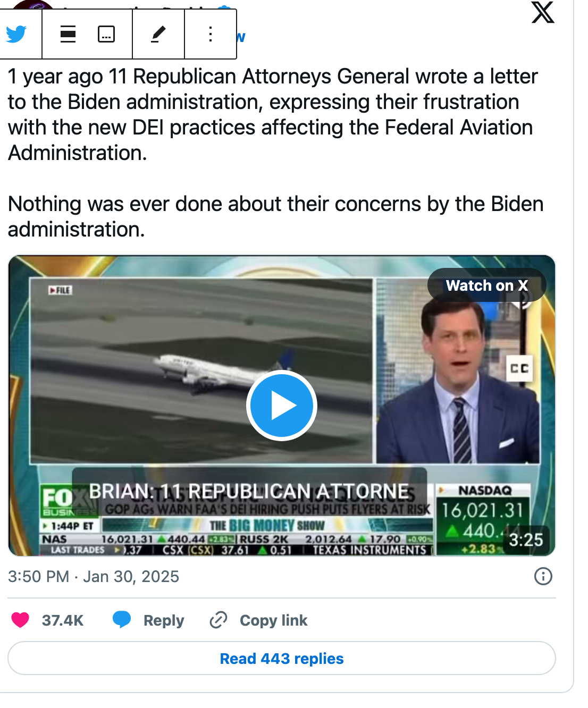This screenshot has height=708, width=588.
Task: Click the Watch on X button
Action: click(486, 285)
